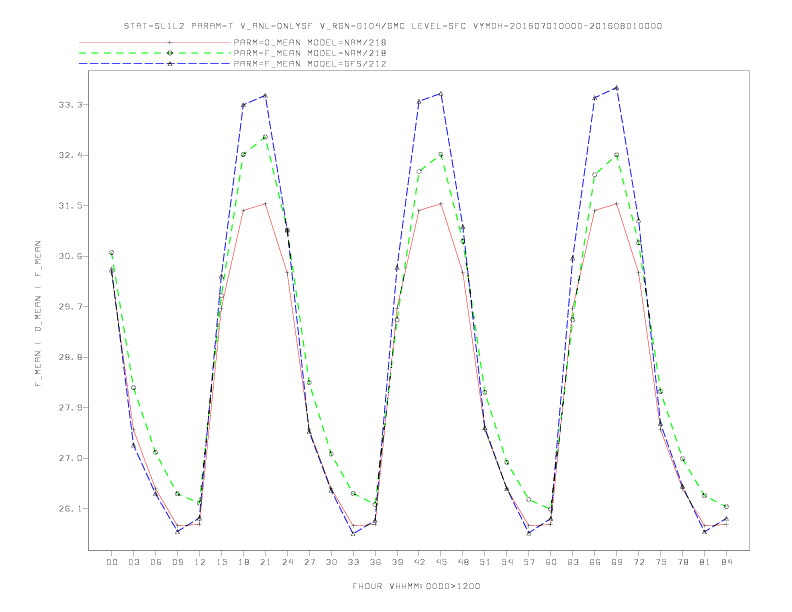Click x-axis forecast hour label 06
The width and height of the screenshot is (792, 612).
pyautogui.click(x=156, y=562)
